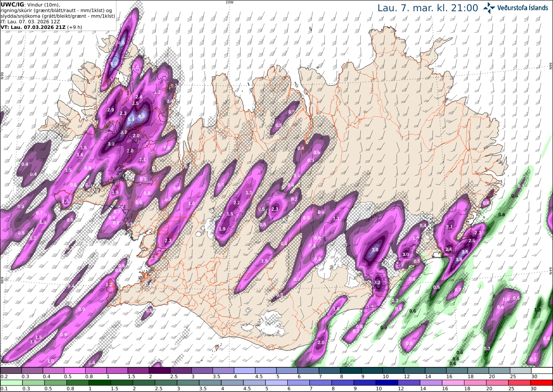This screenshot has height=392, width=553.
Task: Pick the bright red 30 swatch in rain legend
Action: tap(542, 383)
